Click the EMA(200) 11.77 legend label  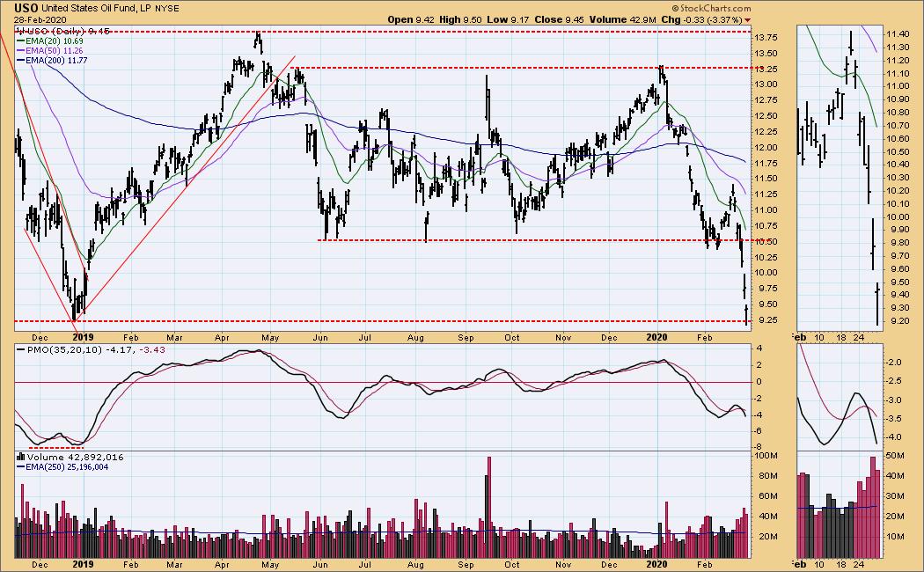coord(56,60)
